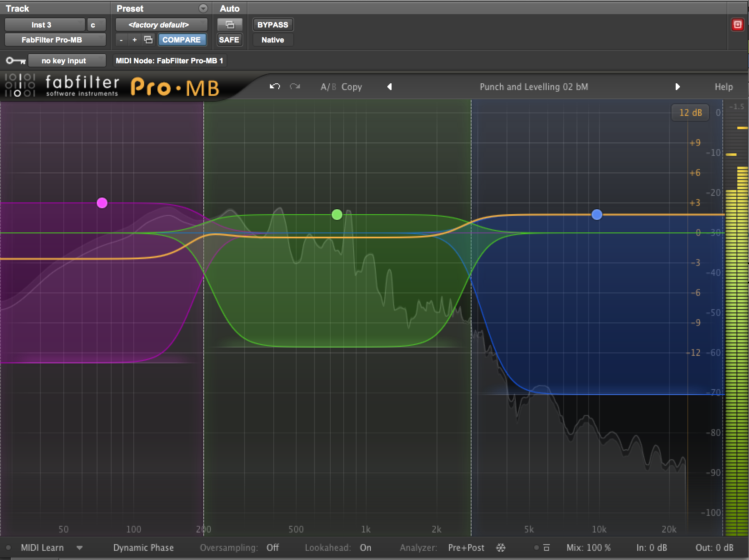The height and width of the screenshot is (560, 749).
Task: Toggle the small dot beside output icon
Action: coord(536,547)
